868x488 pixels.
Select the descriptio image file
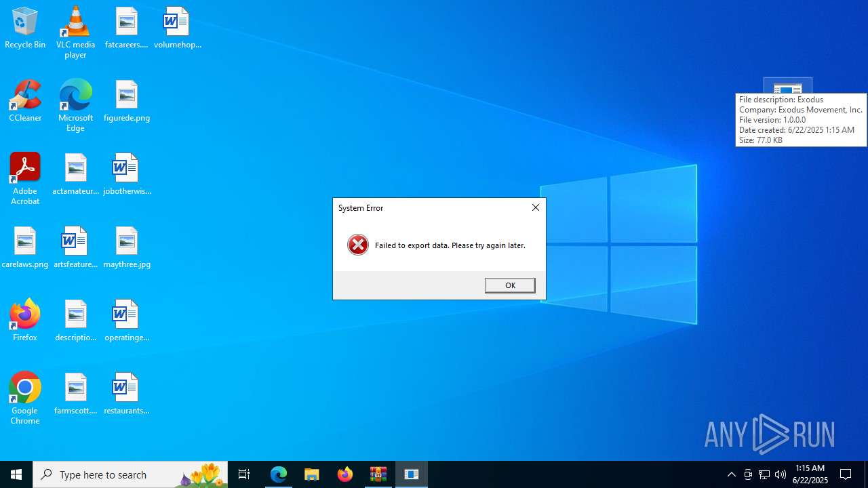75,321
